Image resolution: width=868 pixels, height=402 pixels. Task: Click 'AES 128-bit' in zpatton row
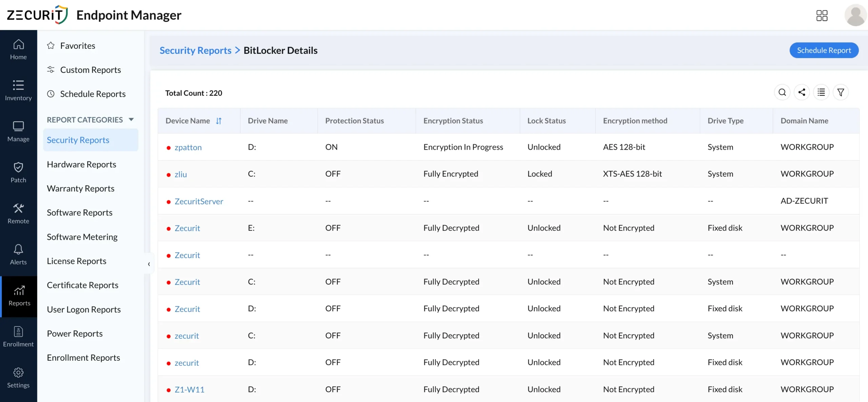624,147
